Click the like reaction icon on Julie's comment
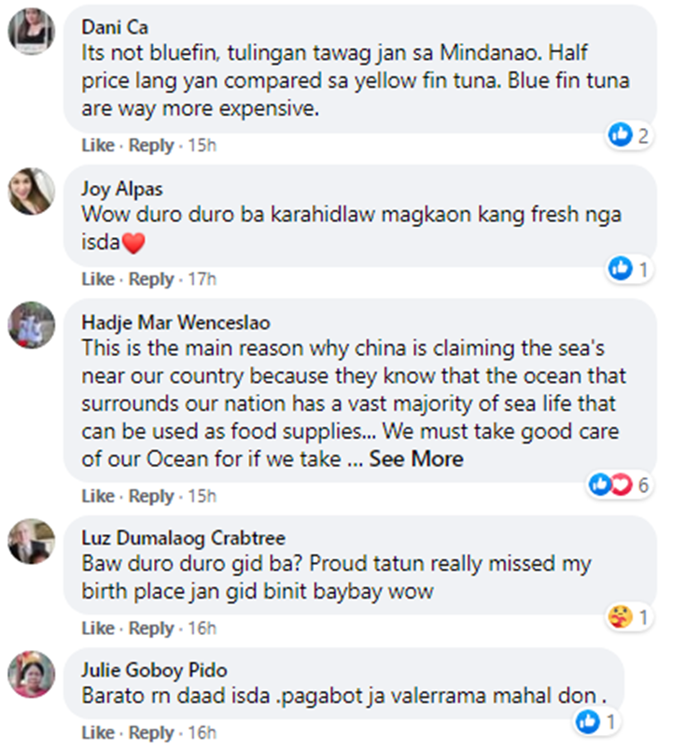 tap(588, 721)
